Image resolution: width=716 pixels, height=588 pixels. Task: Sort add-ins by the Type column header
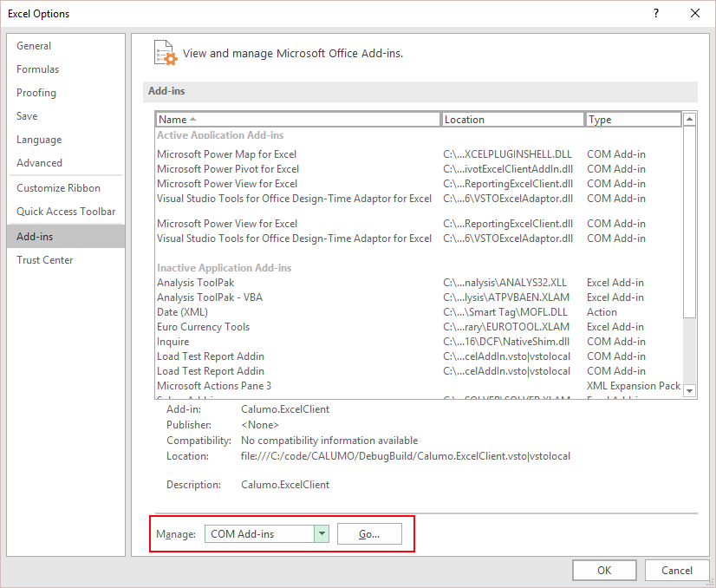coord(633,119)
